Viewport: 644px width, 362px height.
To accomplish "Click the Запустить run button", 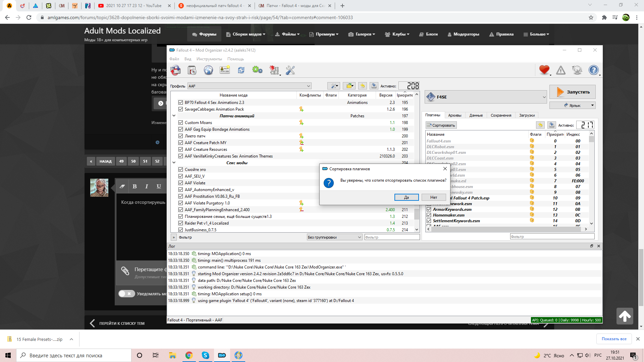I will (573, 92).
